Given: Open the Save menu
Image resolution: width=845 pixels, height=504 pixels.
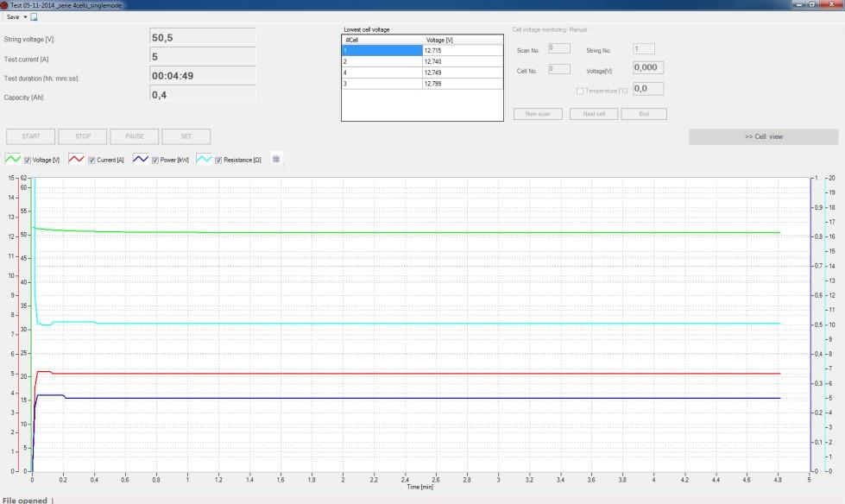Looking at the screenshot, I should pos(13,16).
